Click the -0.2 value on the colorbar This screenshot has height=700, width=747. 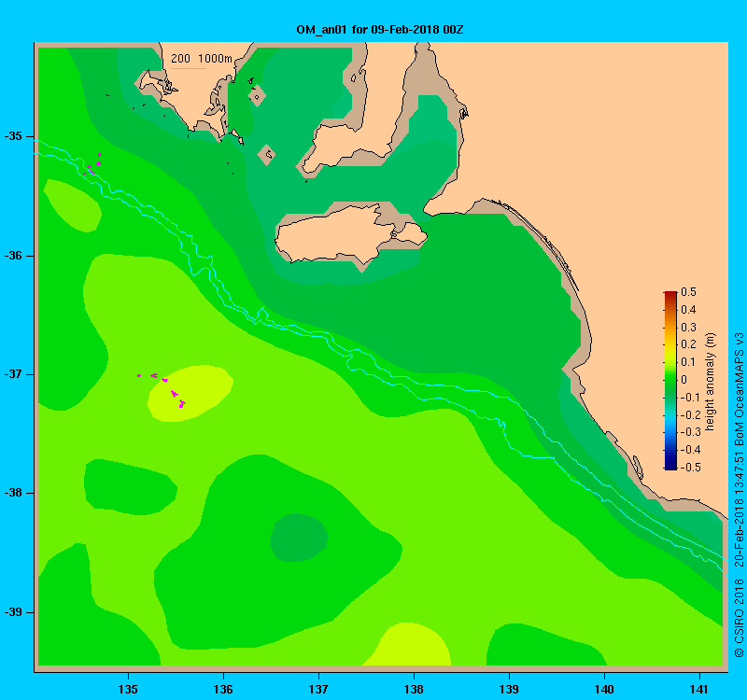point(690,414)
